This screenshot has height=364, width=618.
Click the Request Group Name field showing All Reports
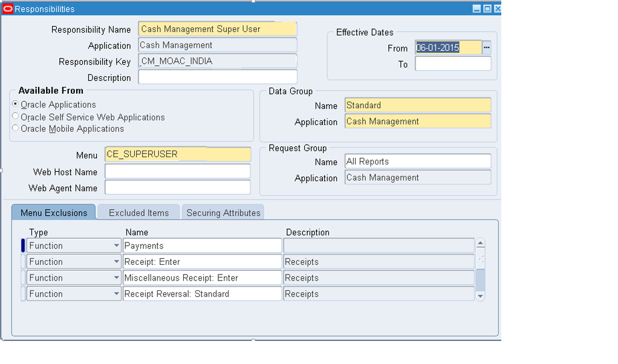(417, 161)
